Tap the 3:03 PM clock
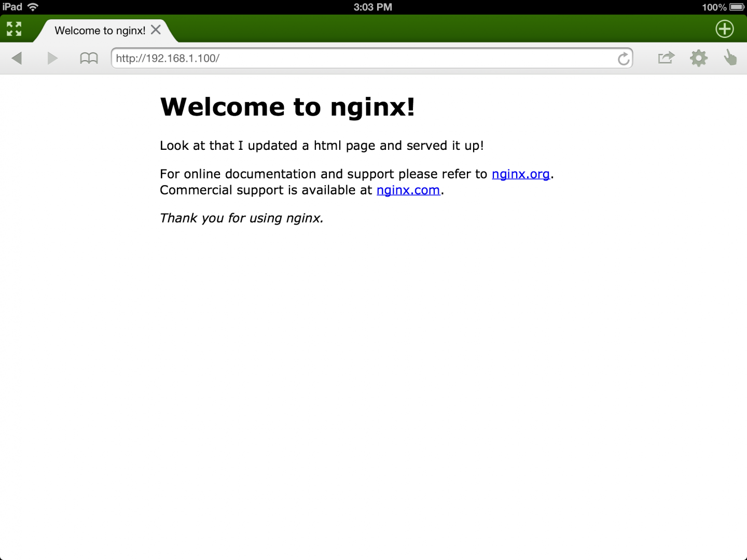The height and width of the screenshot is (560, 747). coord(373,7)
